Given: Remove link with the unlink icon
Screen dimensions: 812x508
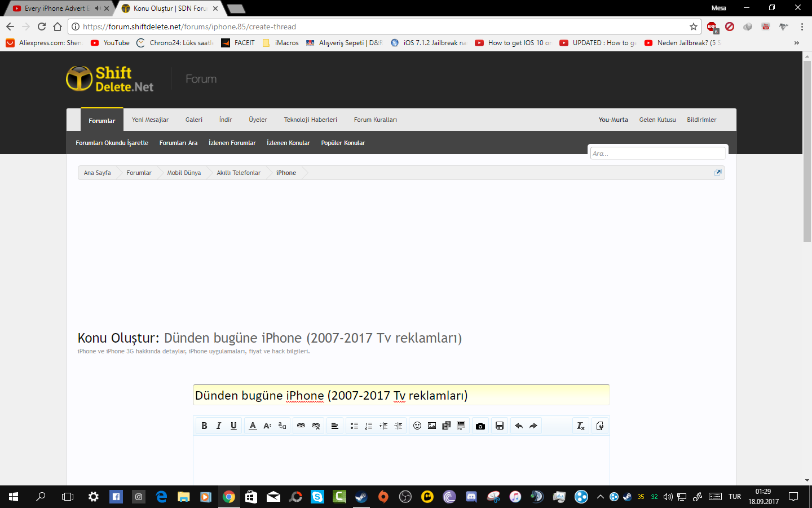Looking at the screenshot, I should [x=316, y=426].
